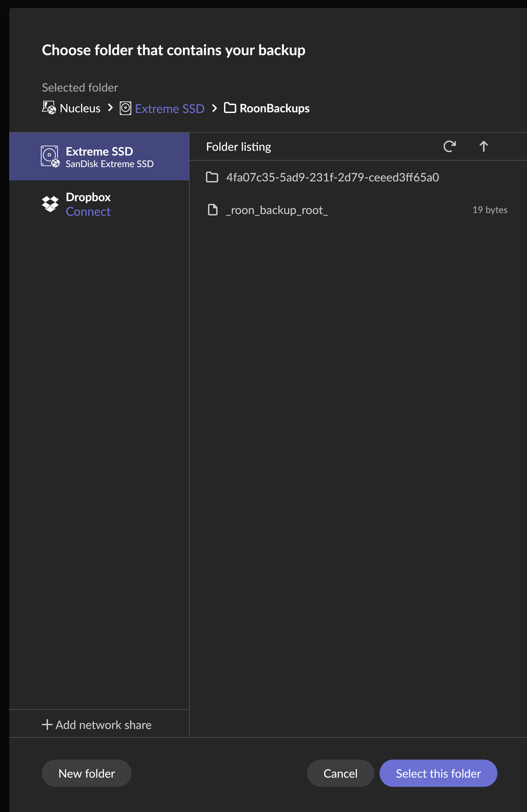Click the Dropbox logo icon

(x=50, y=204)
